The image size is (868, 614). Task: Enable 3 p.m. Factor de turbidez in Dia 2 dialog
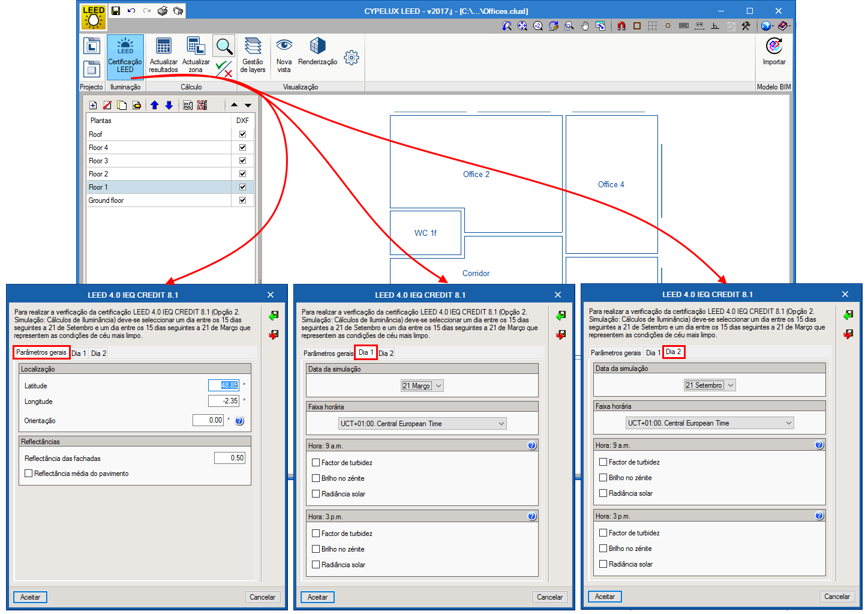[603, 533]
